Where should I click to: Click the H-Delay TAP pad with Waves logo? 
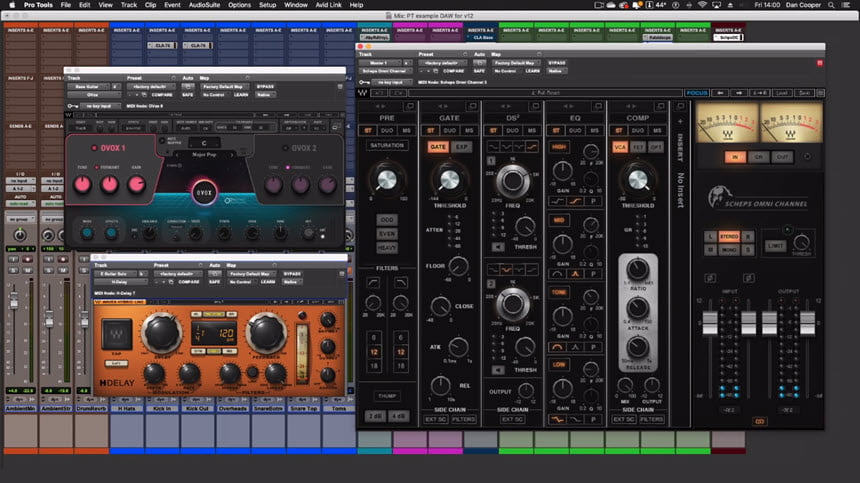tap(116, 334)
